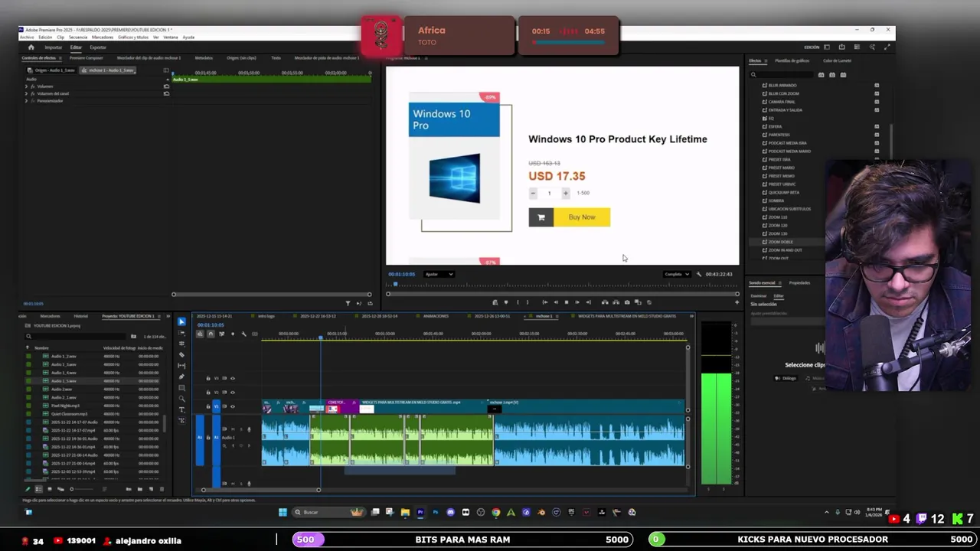Image resolution: width=980 pixels, height=551 pixels.
Task: Step forward one frame
Action: [x=577, y=302]
